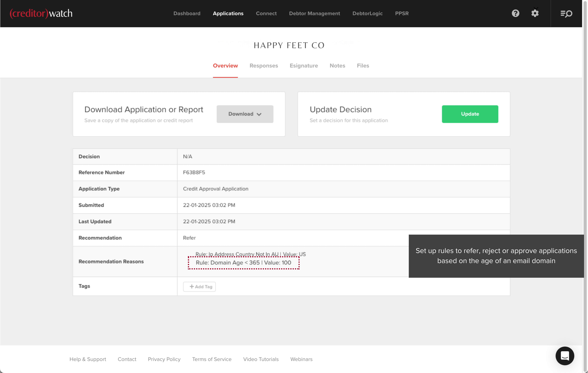
Task: Click the reference number F63B8F5
Action: (194, 172)
